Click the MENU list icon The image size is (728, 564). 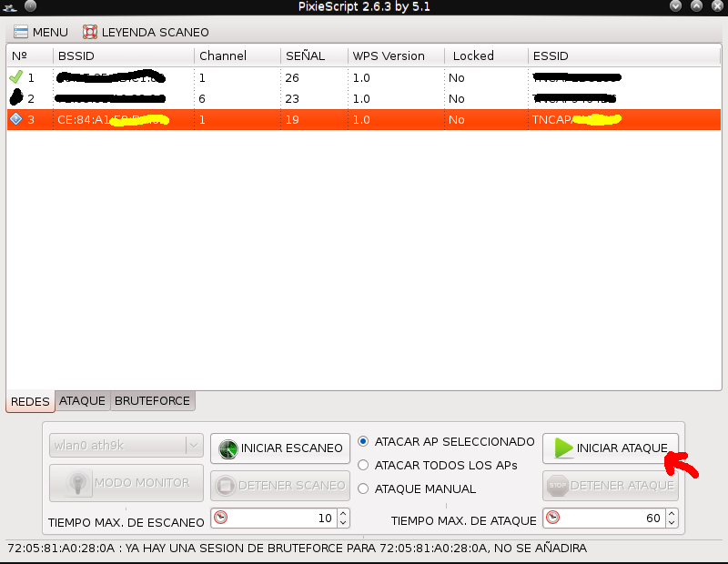[x=20, y=32]
